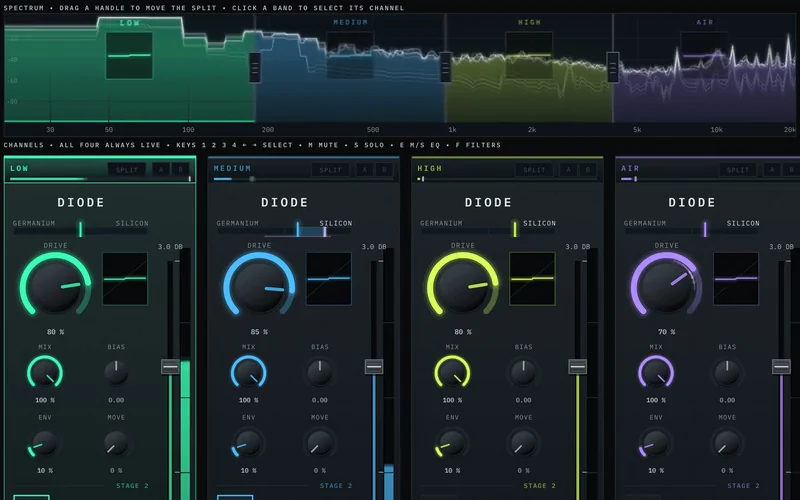Switch to STAGE 2 on HIGH channel

coord(539,486)
